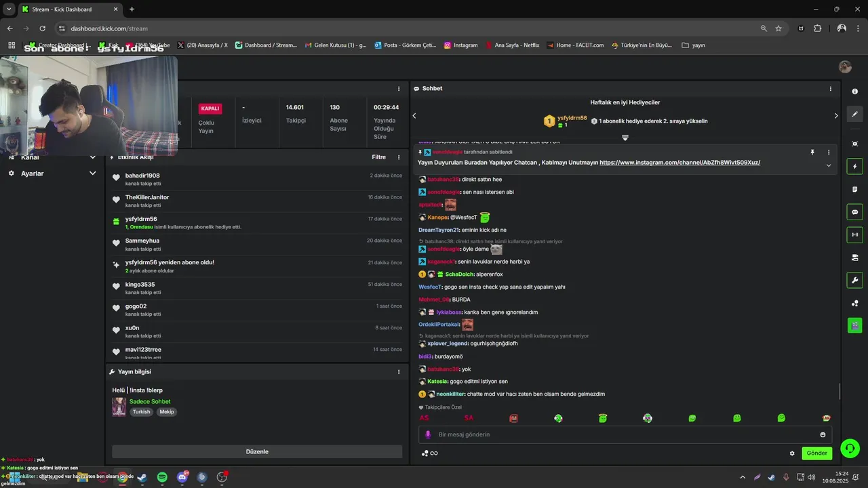Toggle the broadcast signal panel icon
This screenshot has height=488, width=868.
pos(854,235)
